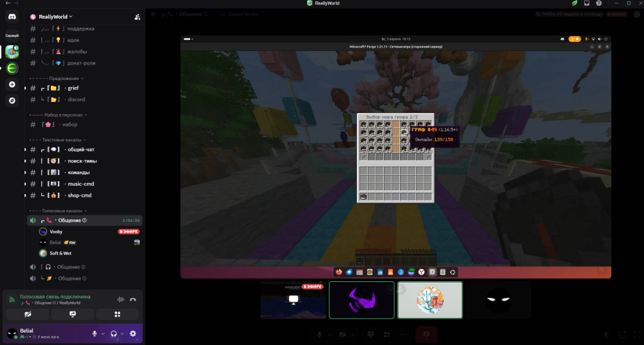Open mic options arrow in call controls
Viewport: 644px width, 345px height.
tap(330, 335)
